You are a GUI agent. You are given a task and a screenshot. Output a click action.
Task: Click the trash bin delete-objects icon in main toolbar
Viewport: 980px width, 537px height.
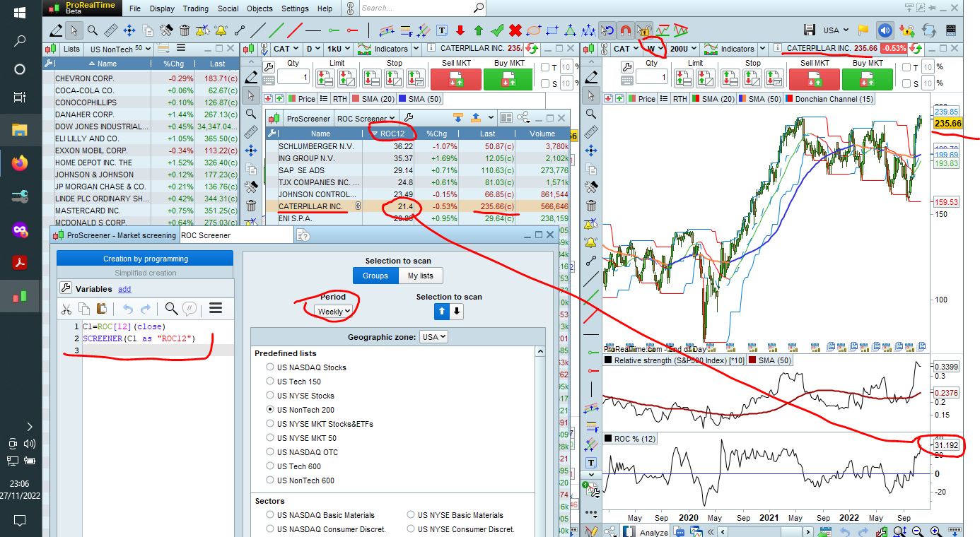coord(185,30)
